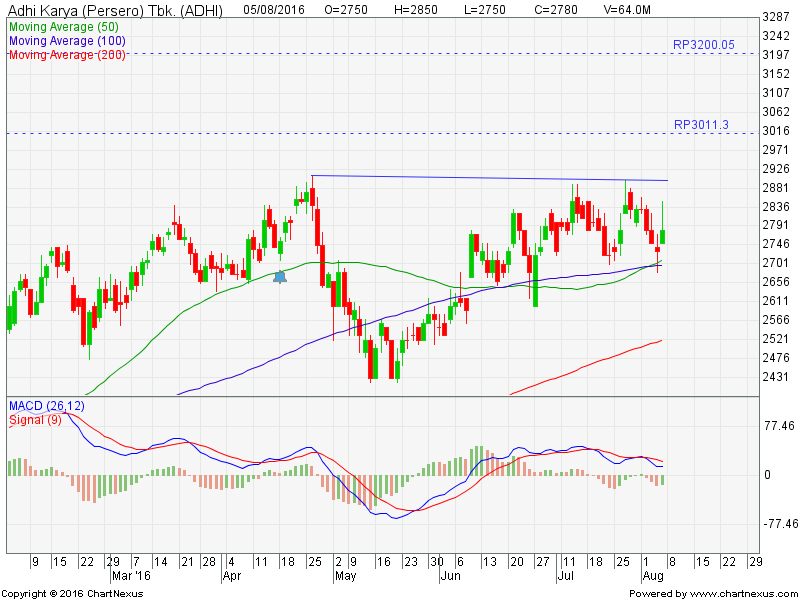Click the 0 label on MACD axis
The image size is (800, 600).
[x=767, y=475]
